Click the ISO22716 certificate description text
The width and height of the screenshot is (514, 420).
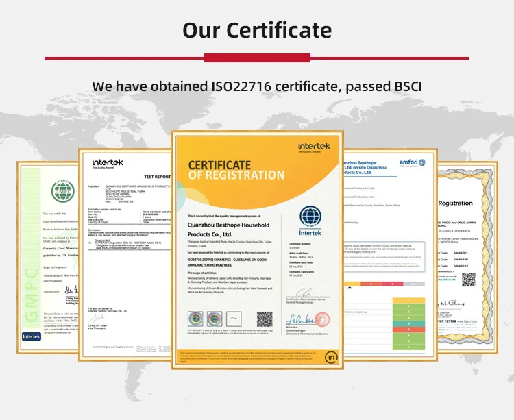(x=257, y=87)
